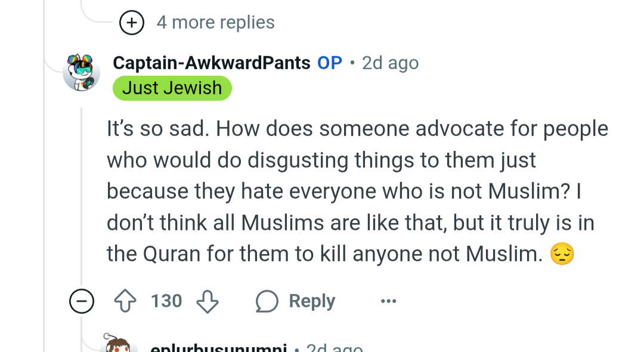Upvote the Captain-AwkwardPants comment

tap(126, 302)
